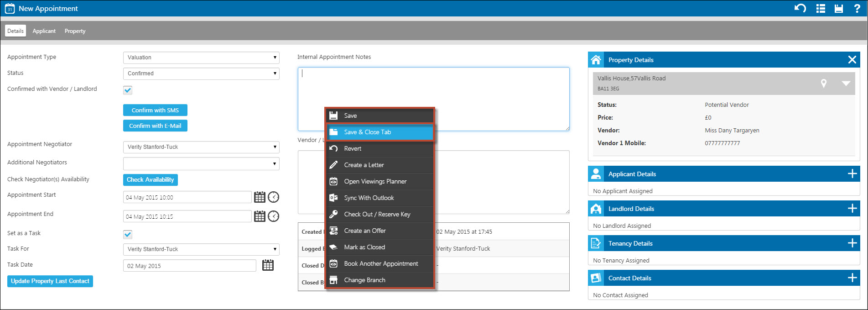Click the Tenancy Details document icon
Image resolution: width=868 pixels, height=310 pixels.
coord(596,243)
